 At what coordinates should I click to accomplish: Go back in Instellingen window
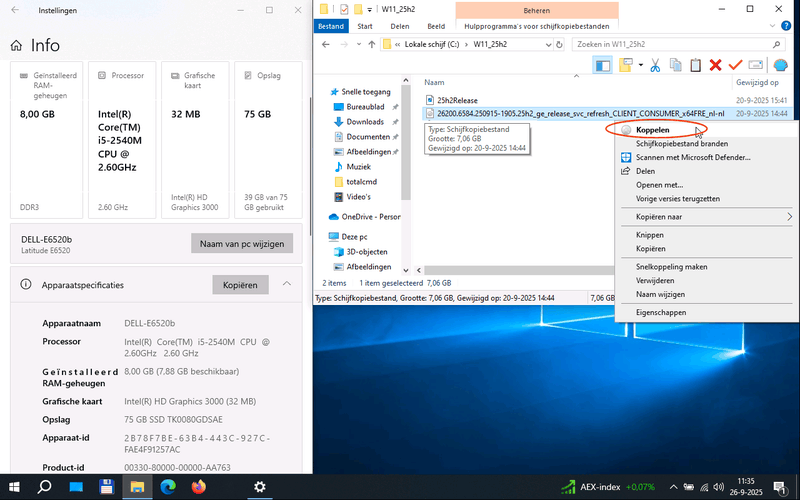[15, 10]
